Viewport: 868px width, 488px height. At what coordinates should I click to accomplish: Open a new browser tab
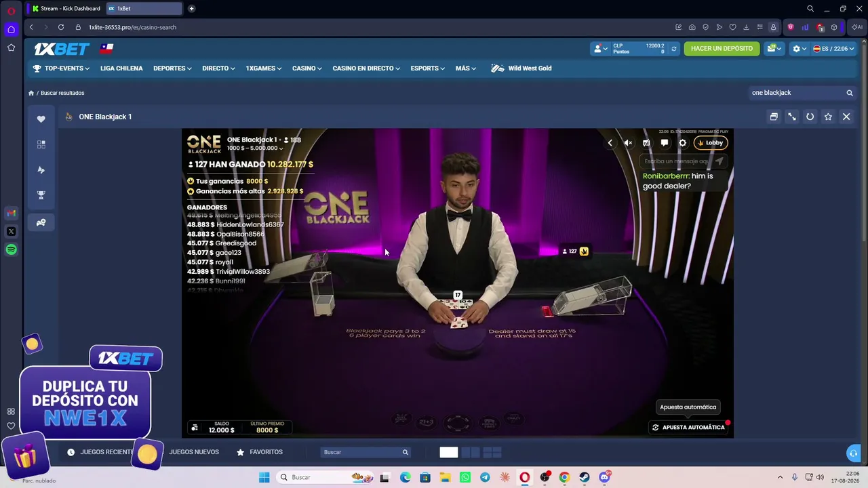coord(191,8)
